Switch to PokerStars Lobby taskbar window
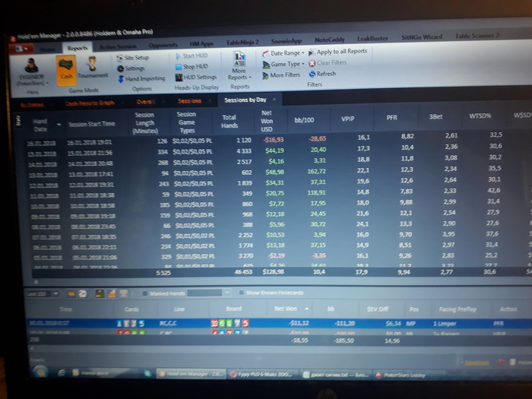The height and width of the screenshot is (399, 532). [x=401, y=375]
